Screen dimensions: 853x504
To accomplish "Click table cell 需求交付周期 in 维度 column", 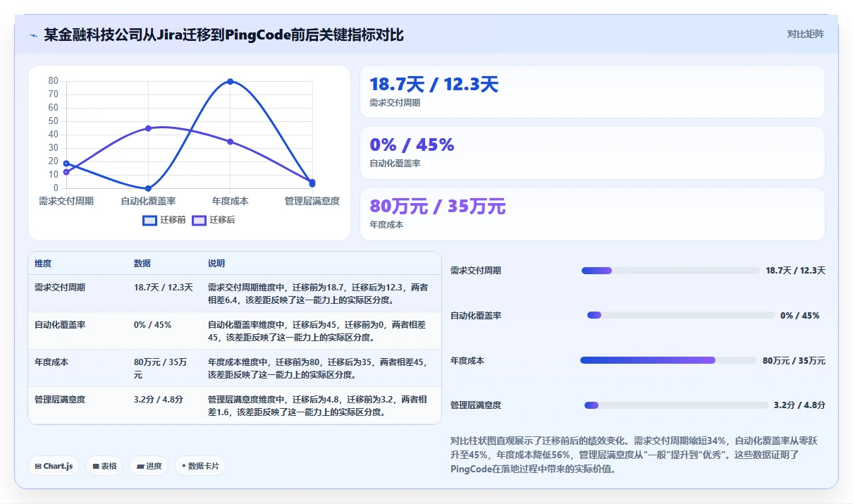I will (x=60, y=288).
